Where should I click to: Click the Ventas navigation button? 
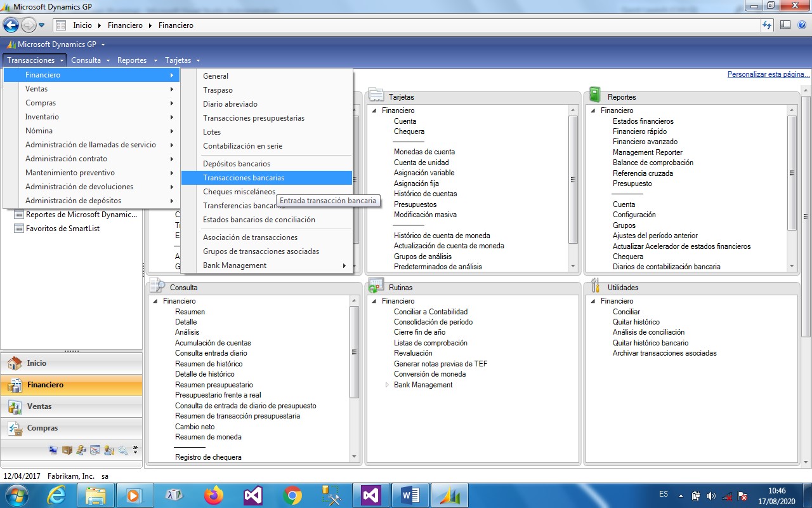(71, 406)
